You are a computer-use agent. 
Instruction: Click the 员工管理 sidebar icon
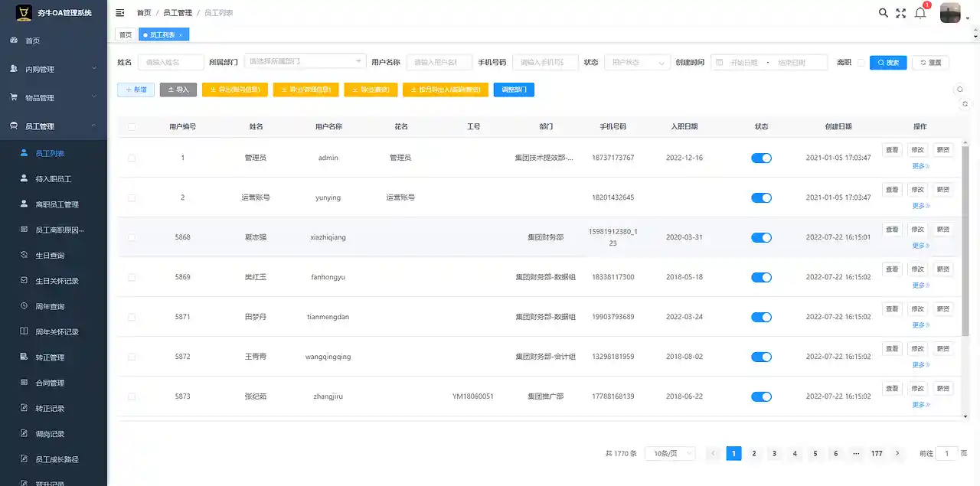coord(14,126)
